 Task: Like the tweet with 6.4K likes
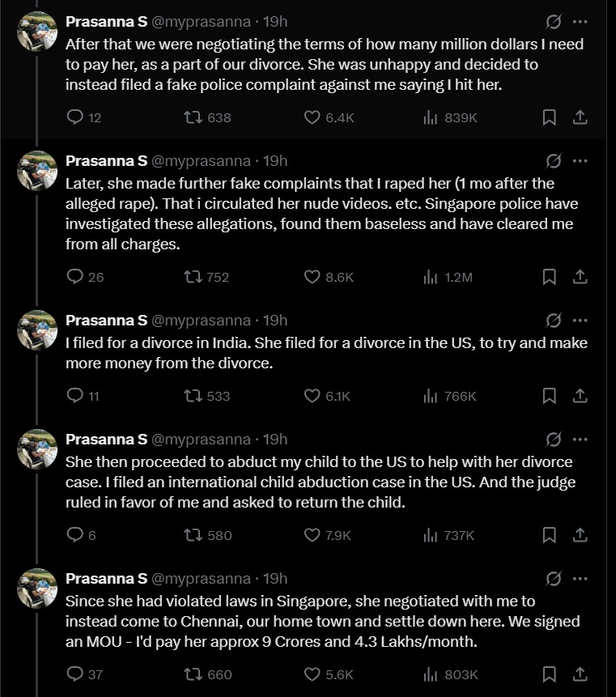pos(312,117)
